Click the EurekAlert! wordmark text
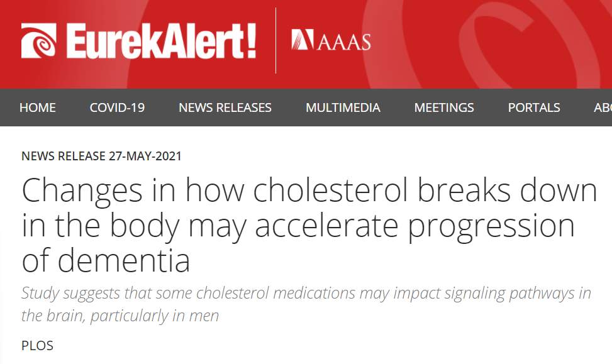The image size is (612, 364). (162, 41)
